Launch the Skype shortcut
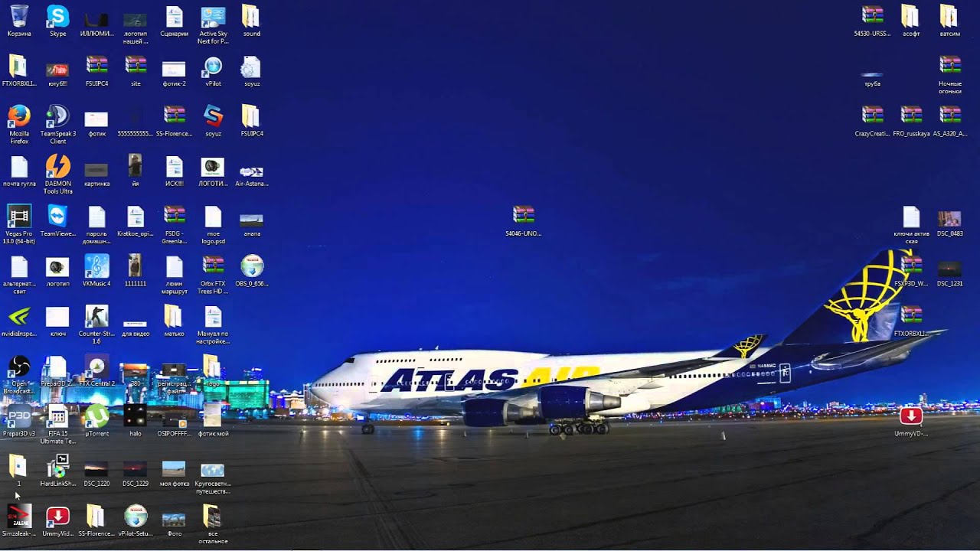Screen dimensions: 980x551 point(57,16)
